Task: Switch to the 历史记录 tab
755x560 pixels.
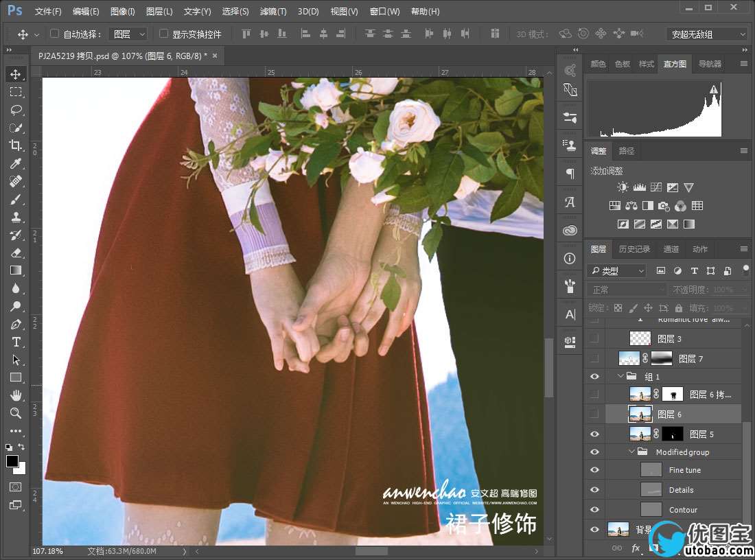Action: point(634,249)
